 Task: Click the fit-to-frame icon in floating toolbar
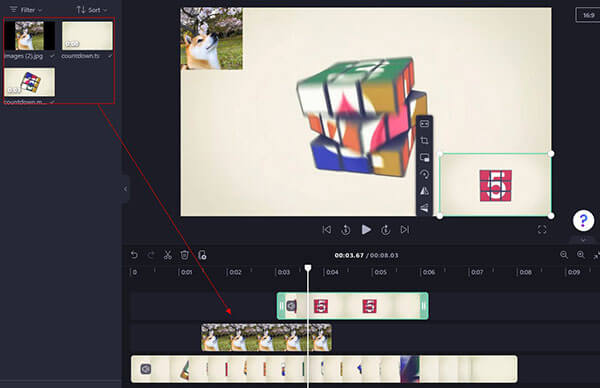pos(424,124)
